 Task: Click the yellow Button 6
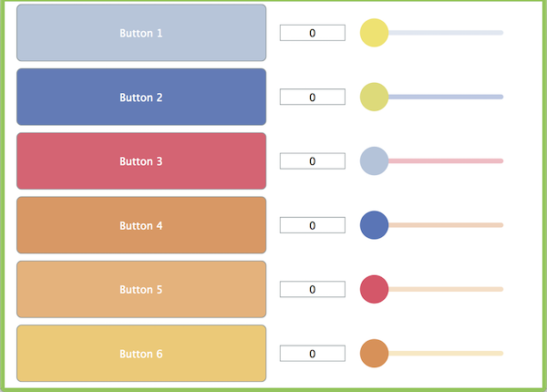click(141, 353)
